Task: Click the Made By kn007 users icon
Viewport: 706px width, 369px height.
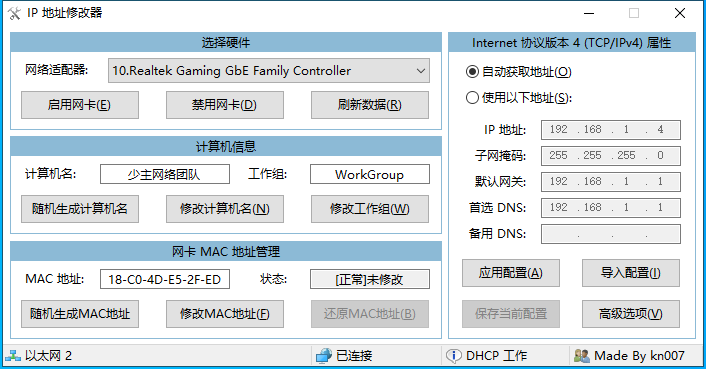Action: 581,356
